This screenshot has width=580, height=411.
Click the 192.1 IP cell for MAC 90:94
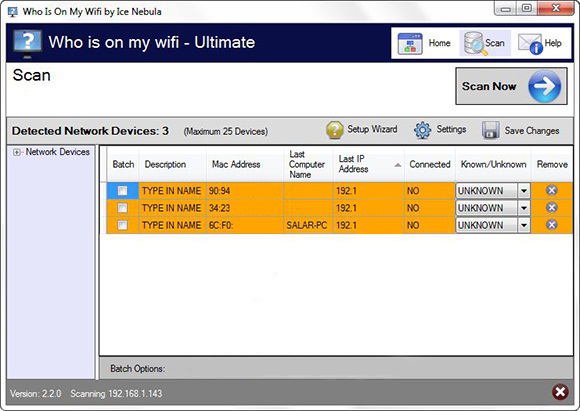click(x=368, y=191)
